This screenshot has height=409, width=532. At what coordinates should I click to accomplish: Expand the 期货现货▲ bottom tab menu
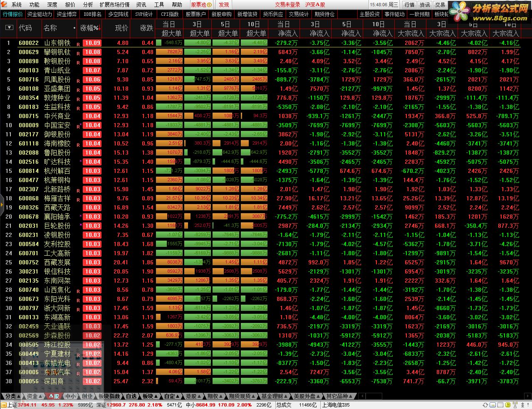pyautogui.click(x=242, y=396)
